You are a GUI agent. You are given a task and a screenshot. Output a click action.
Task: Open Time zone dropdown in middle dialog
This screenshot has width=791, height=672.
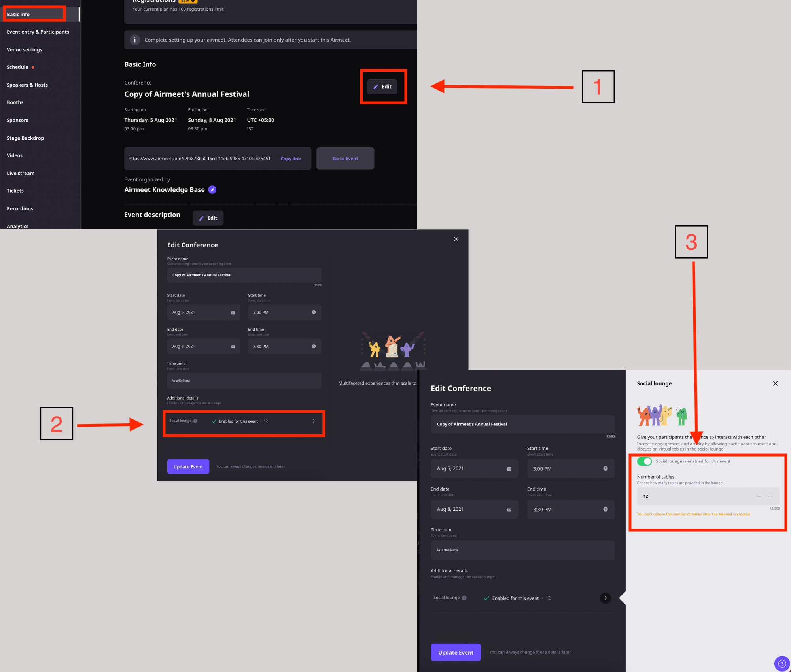pyautogui.click(x=244, y=381)
